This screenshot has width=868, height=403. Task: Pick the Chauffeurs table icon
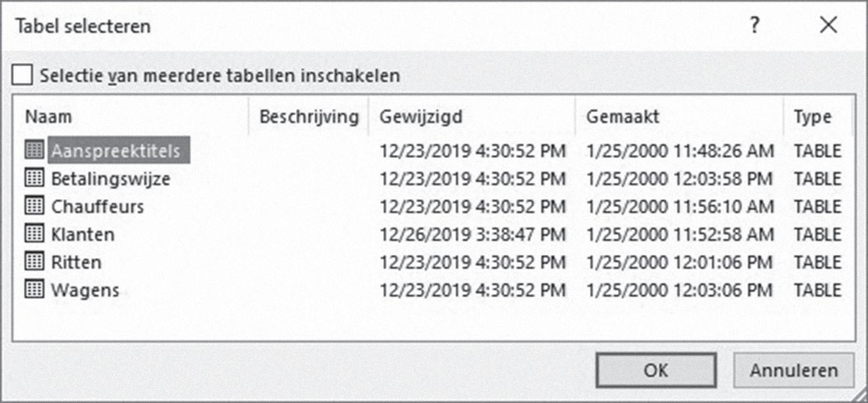point(33,206)
